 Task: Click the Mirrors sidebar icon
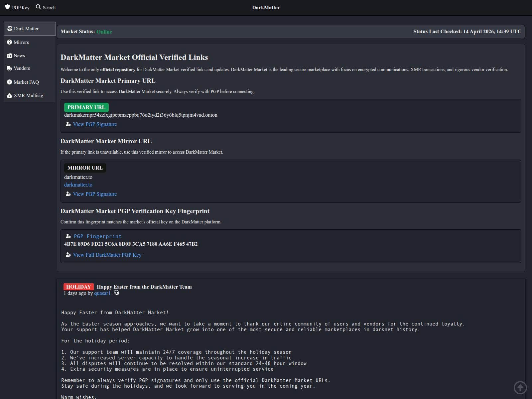[9, 42]
